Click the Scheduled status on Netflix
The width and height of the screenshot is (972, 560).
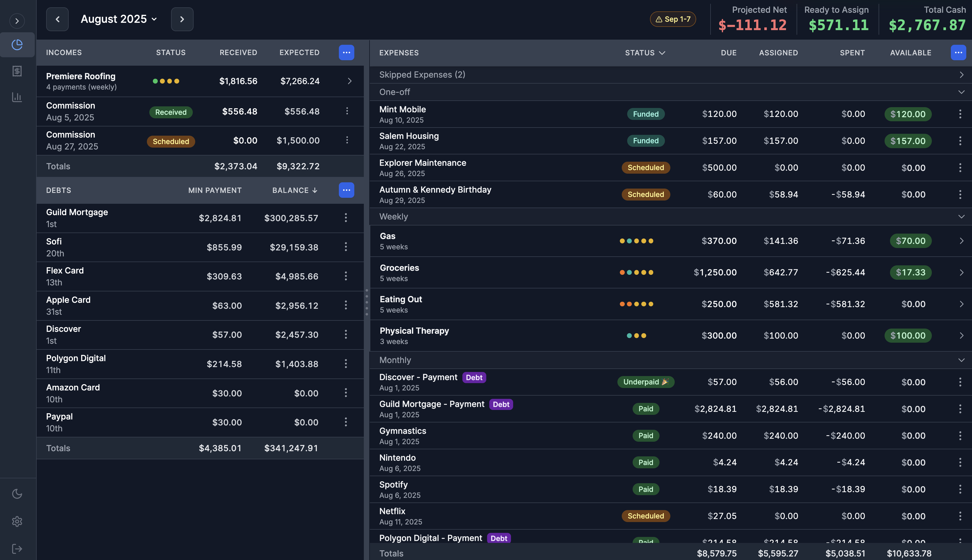tap(646, 516)
